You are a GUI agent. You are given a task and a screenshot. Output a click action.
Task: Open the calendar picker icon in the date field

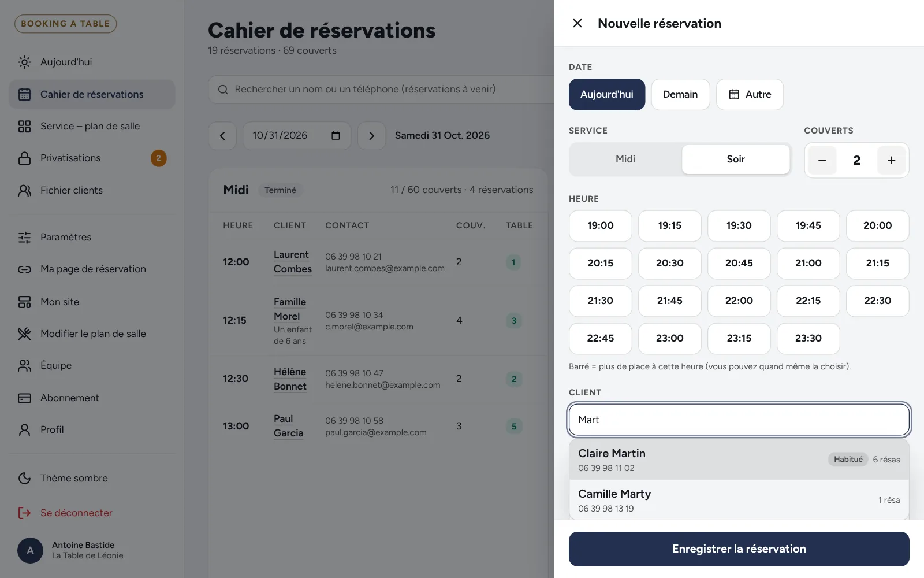point(336,136)
